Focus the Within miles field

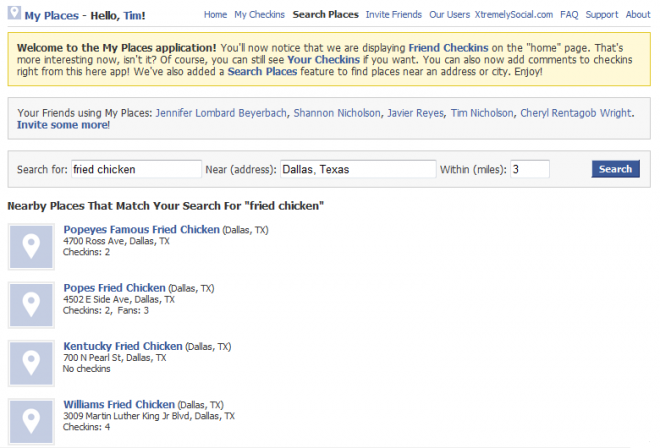(530, 169)
